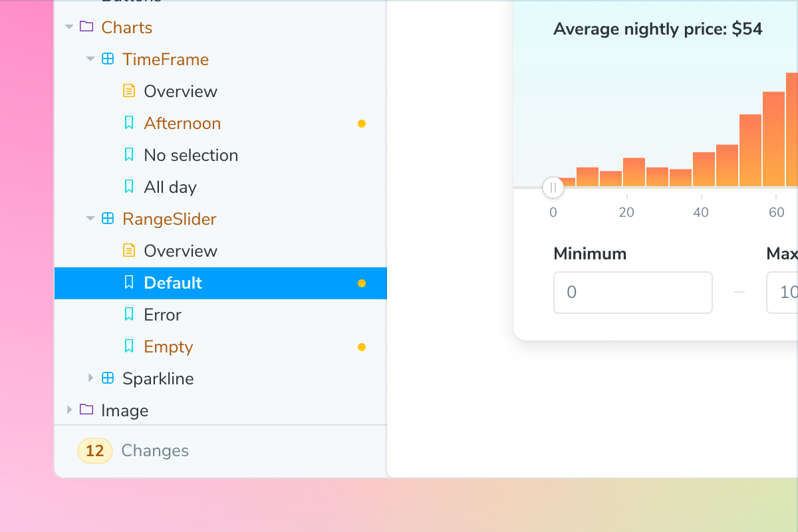Click the bookmark icon beside Afternoon

click(x=128, y=122)
